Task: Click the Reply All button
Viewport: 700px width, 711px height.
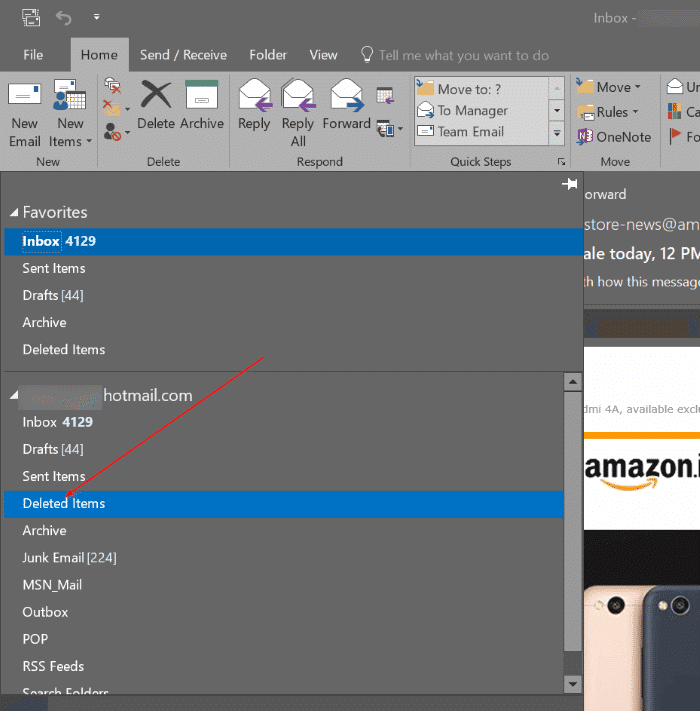Action: [298, 113]
